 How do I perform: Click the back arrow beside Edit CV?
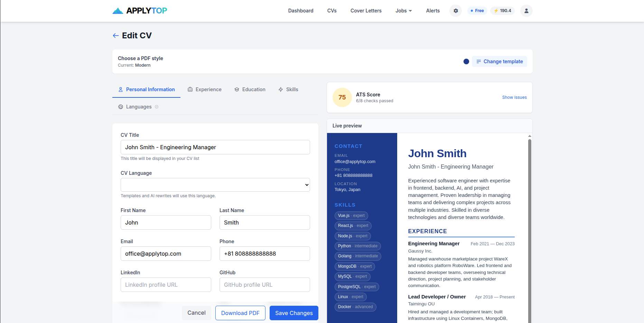[116, 36]
